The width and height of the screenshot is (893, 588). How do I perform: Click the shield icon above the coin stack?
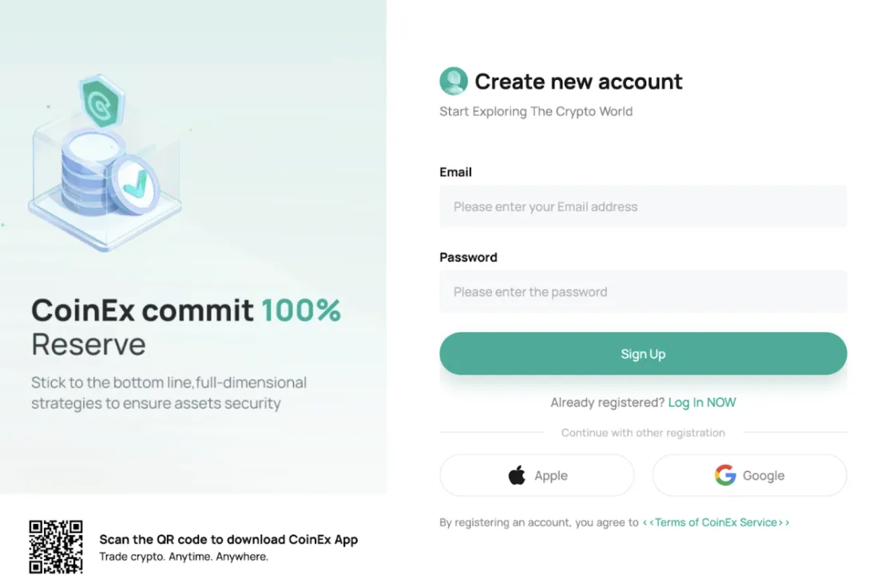pos(102,101)
